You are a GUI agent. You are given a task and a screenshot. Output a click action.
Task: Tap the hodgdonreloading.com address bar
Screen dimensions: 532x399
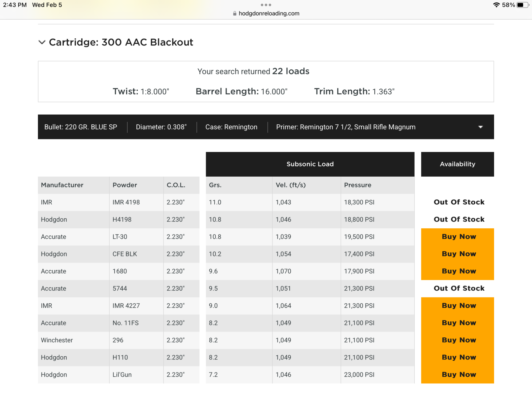(266, 13)
